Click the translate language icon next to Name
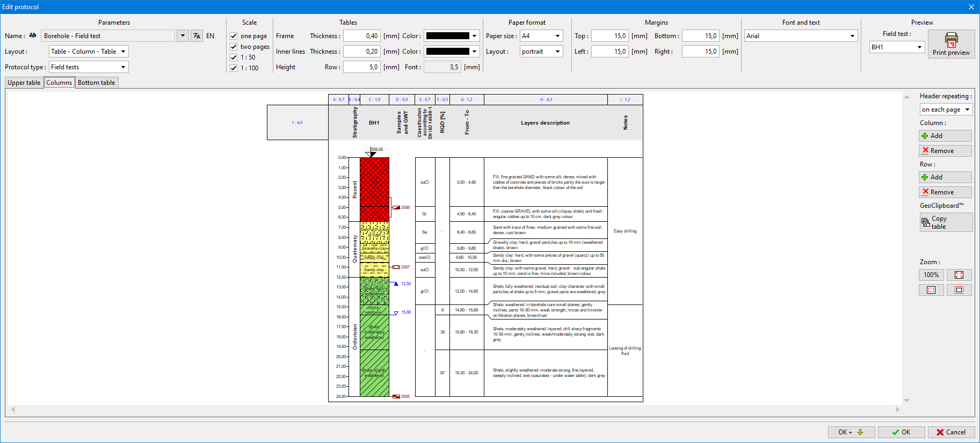 (197, 36)
